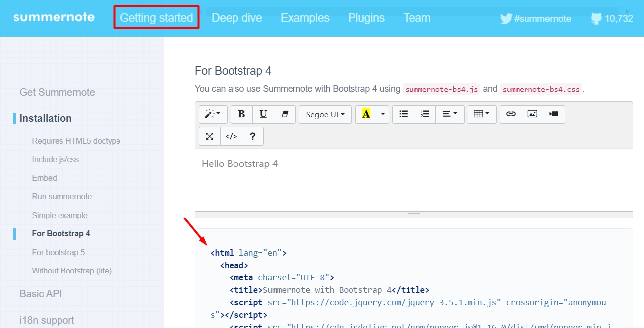Open the editor help question mark
The image size is (644, 328).
(252, 136)
